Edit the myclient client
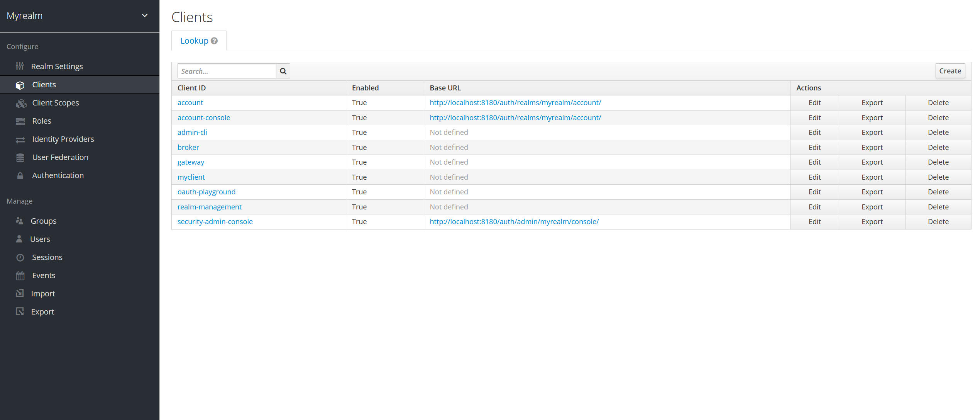This screenshot has height=420, width=980. pyautogui.click(x=814, y=177)
